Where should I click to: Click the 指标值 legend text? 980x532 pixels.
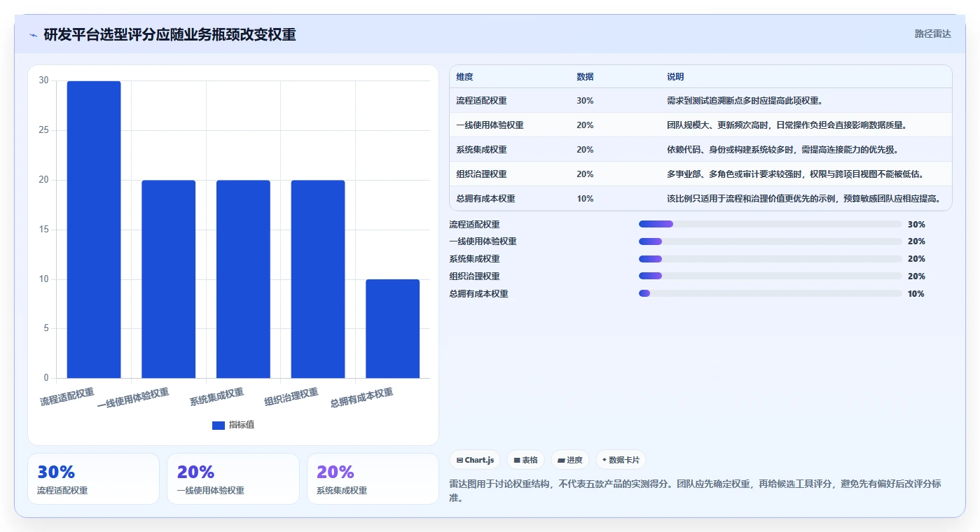point(242,425)
